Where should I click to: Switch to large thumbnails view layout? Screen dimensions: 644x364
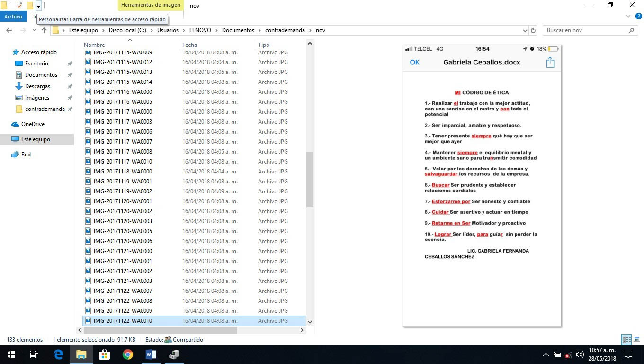[637, 339]
